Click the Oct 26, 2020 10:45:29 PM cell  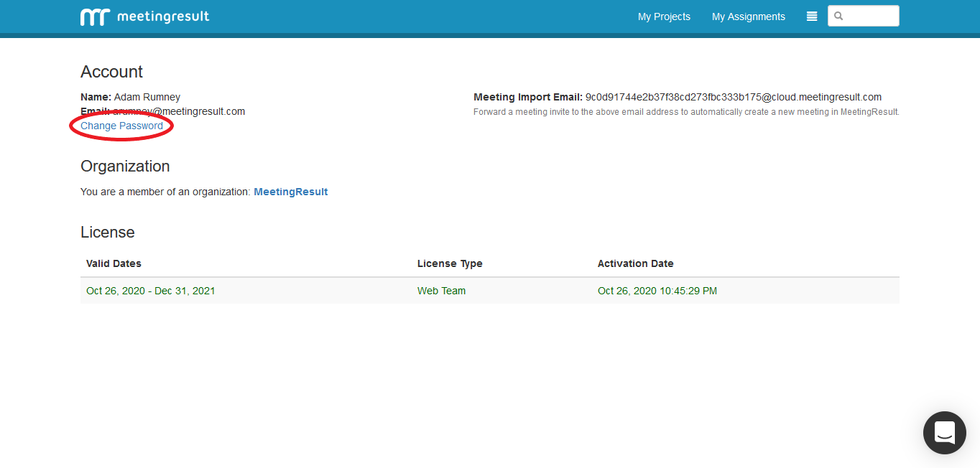tap(657, 291)
